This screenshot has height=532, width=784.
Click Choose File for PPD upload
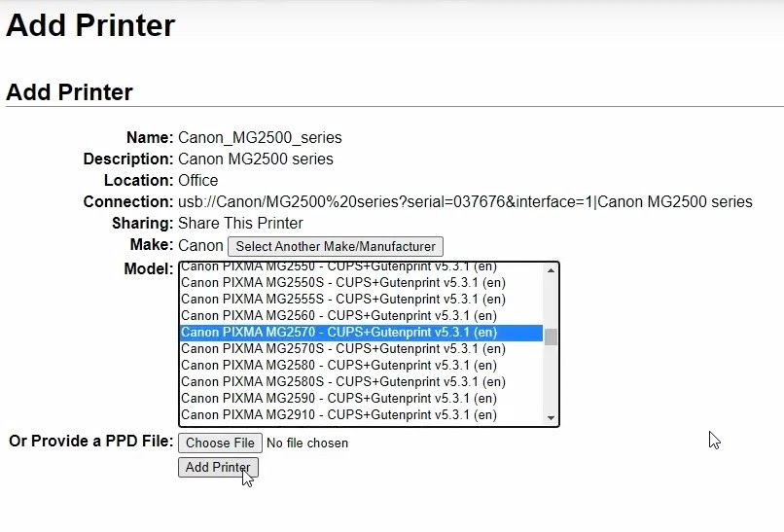pos(220,443)
